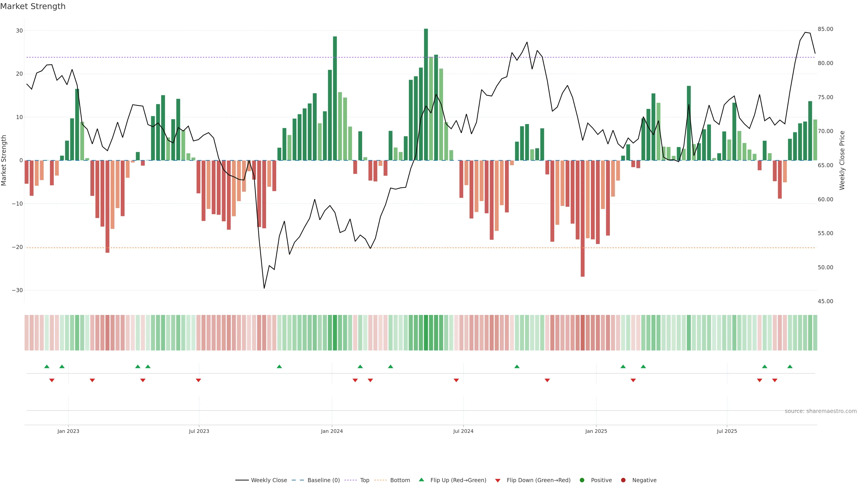The image size is (868, 488).
Task: Click the source: sharemaestro.com text
Action: [x=821, y=411]
